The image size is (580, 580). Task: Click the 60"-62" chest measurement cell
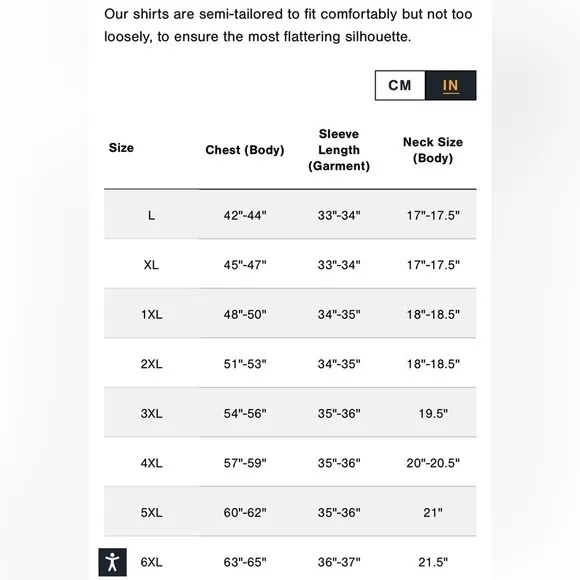pos(245,513)
